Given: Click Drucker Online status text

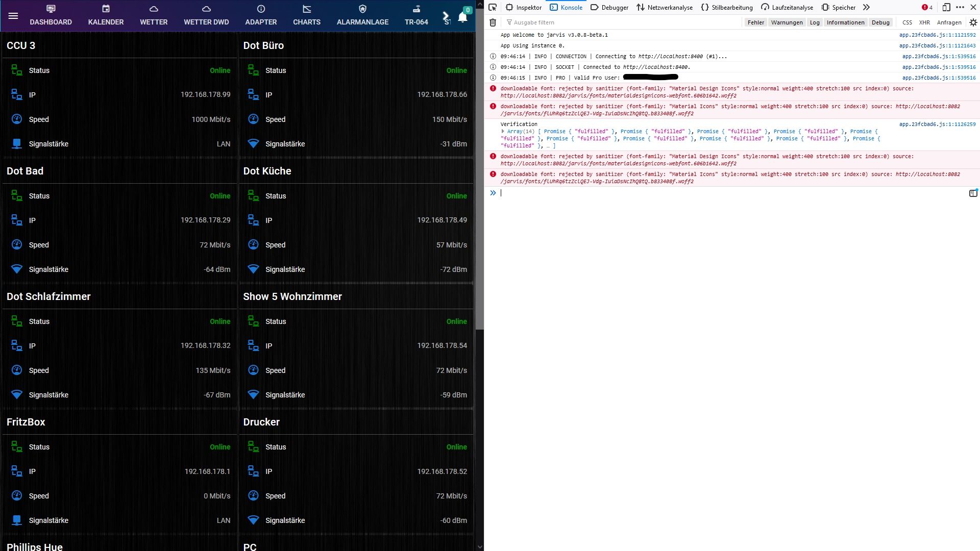Looking at the screenshot, I should pyautogui.click(x=456, y=446).
